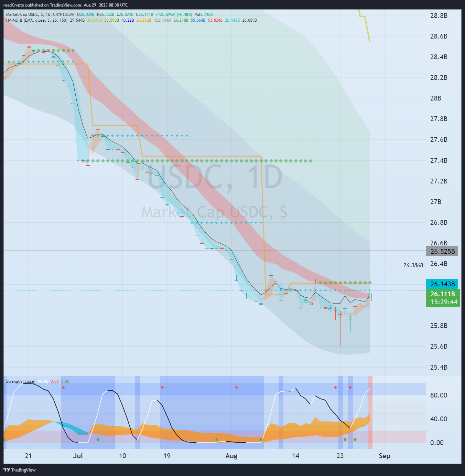Click the '10' date label on time axis

(122, 456)
